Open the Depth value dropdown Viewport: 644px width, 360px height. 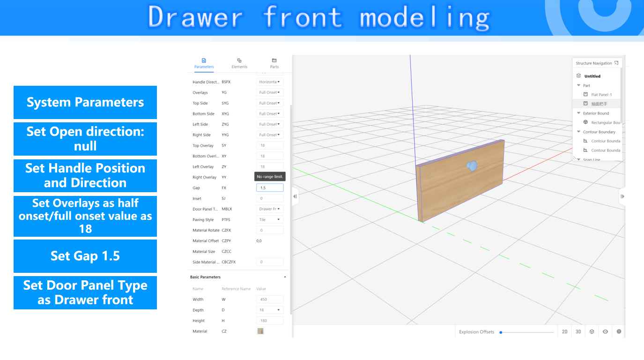tap(270, 310)
